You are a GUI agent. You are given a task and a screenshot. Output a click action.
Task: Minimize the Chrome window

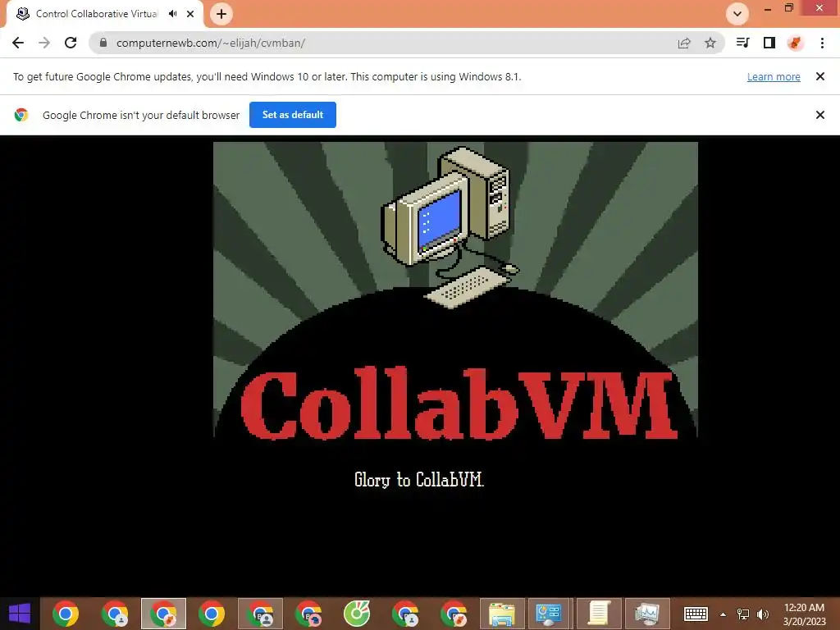pyautogui.click(x=767, y=8)
